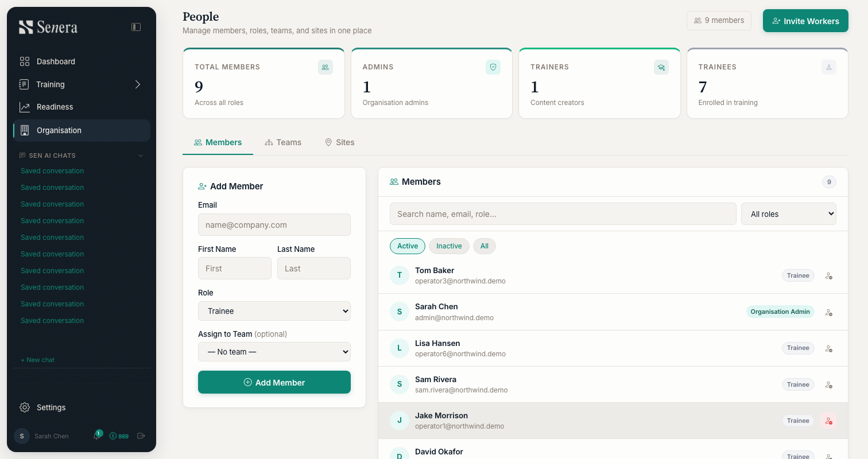Click admin@northwind.demo email
Viewport: 868px width, 459px height.
point(454,317)
